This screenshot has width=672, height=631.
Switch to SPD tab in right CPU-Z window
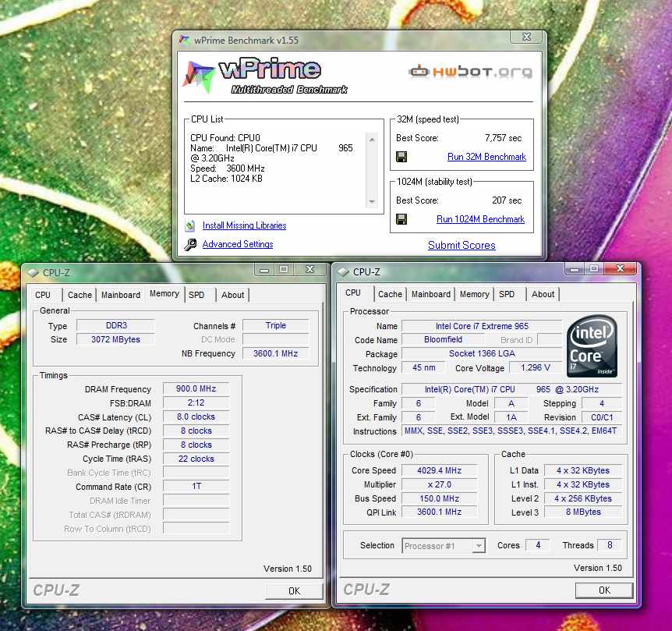pos(507,294)
